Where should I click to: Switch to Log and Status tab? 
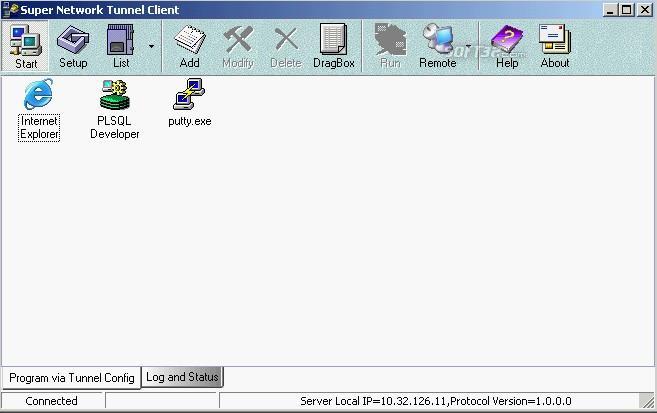click(x=182, y=377)
